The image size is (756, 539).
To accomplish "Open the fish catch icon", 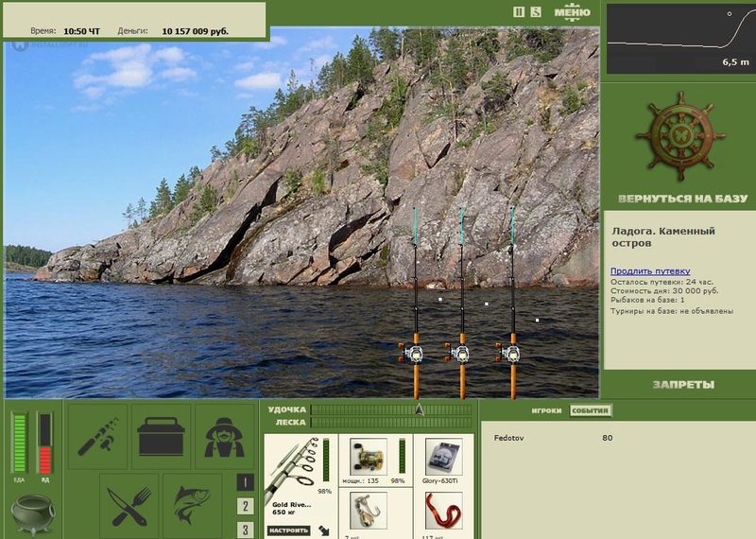I will (x=193, y=506).
